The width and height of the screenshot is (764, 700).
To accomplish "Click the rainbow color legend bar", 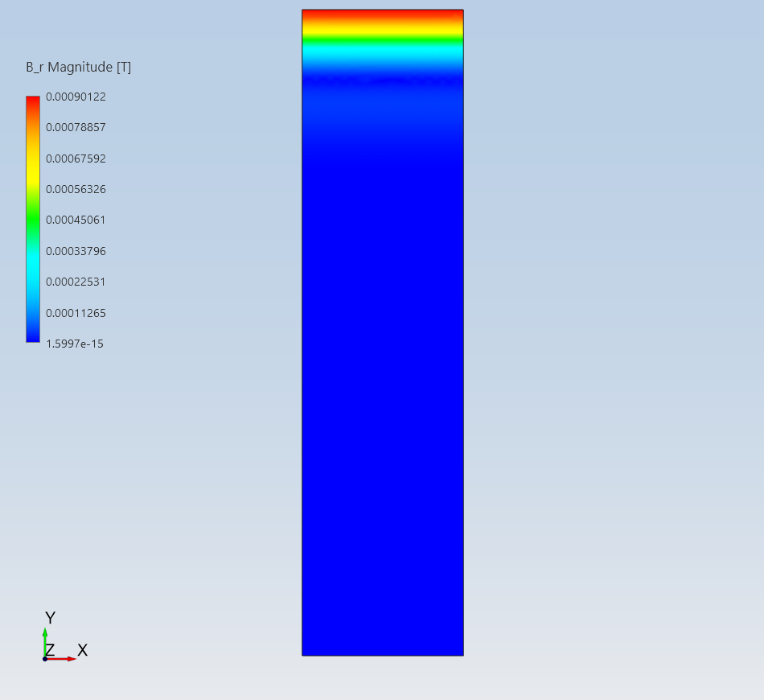I will pyautogui.click(x=33, y=220).
